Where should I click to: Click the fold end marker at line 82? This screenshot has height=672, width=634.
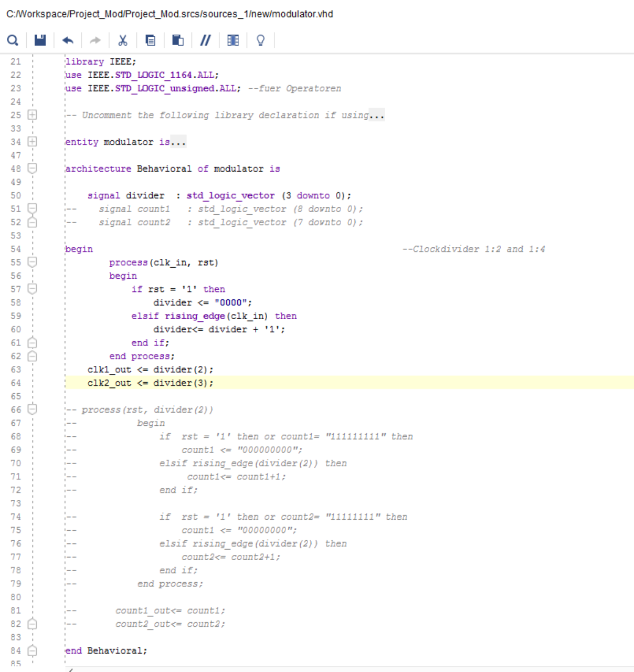[x=32, y=624]
